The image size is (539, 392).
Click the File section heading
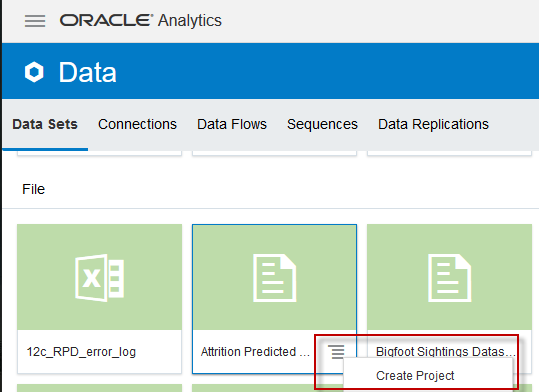pos(34,189)
